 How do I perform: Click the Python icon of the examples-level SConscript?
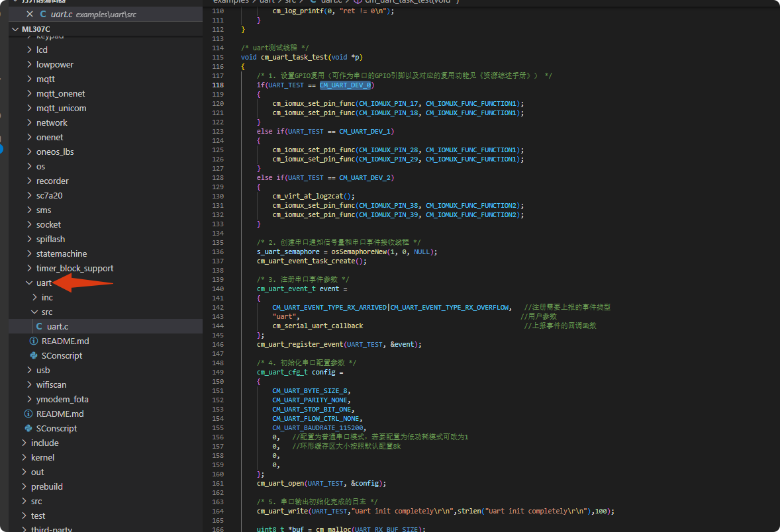[x=28, y=428]
